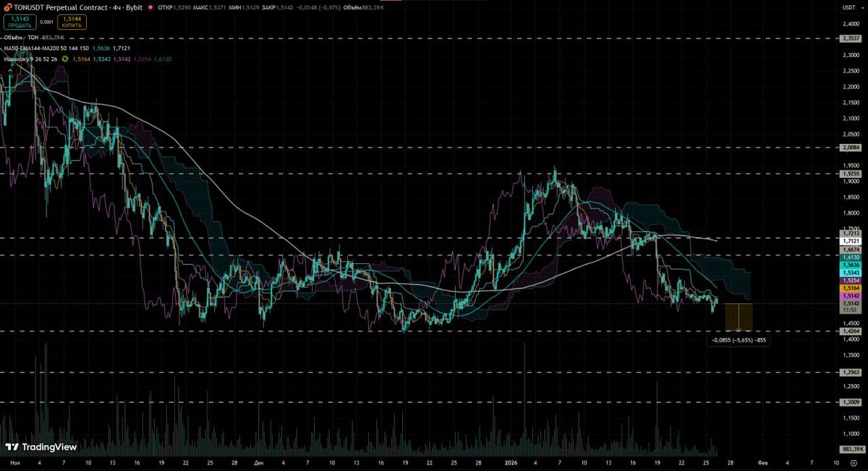Click the orange 1,5164 price tag
The image size is (868, 471).
849,288
